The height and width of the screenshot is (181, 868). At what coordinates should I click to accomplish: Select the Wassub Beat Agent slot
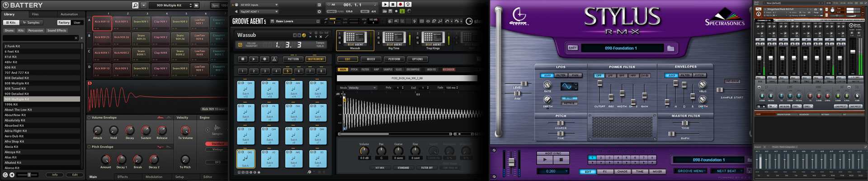pos(355,40)
